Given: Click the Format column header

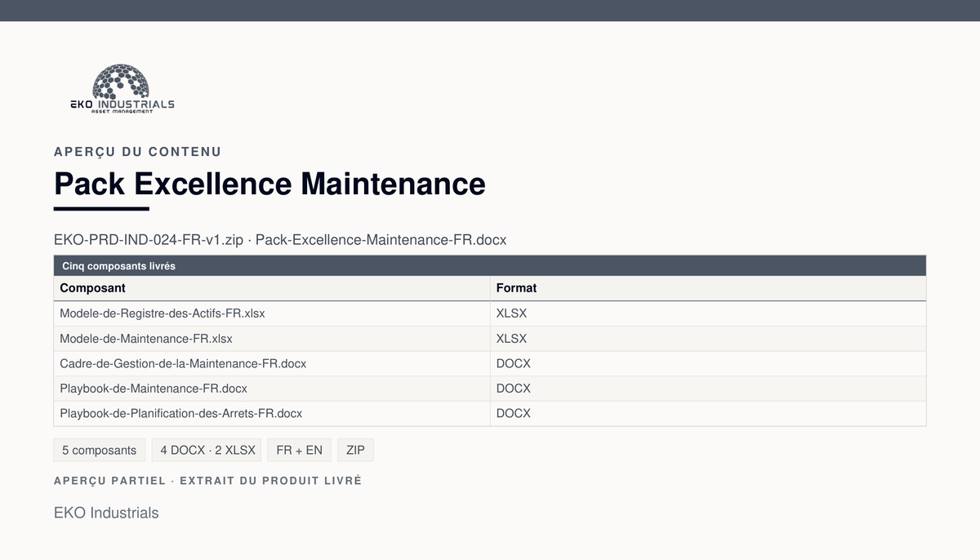Looking at the screenshot, I should (708, 288).
